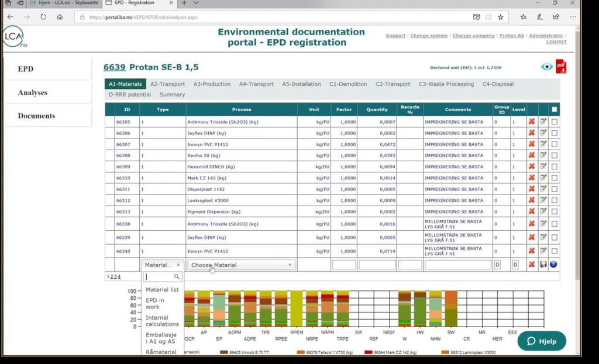Select Internal calculations option

point(162,321)
